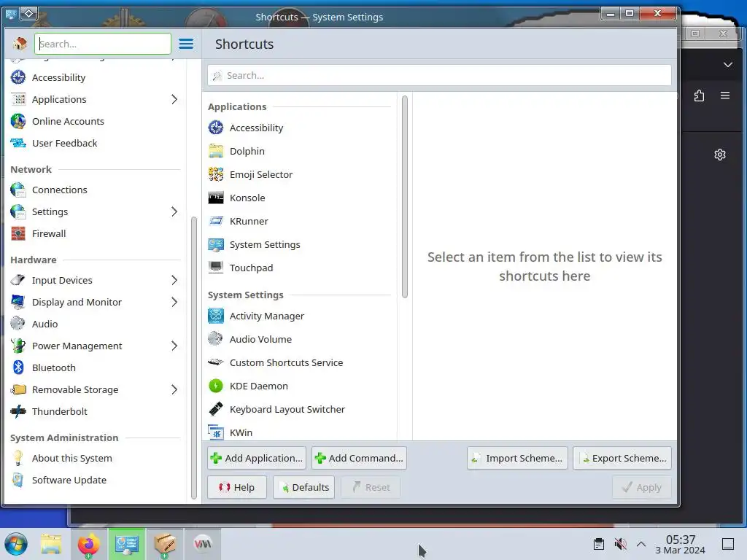Click extensions puzzle icon in background window

[x=699, y=96]
